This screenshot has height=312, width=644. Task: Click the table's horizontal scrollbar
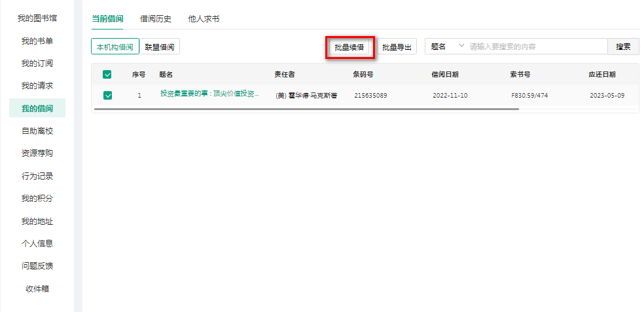click(306, 109)
